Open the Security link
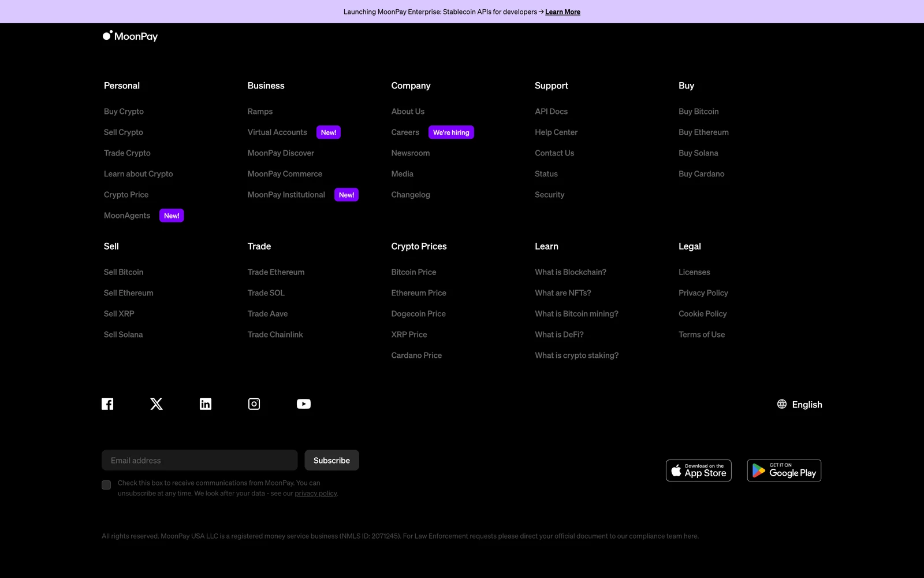Screen dimensions: 924x578 [550, 195]
